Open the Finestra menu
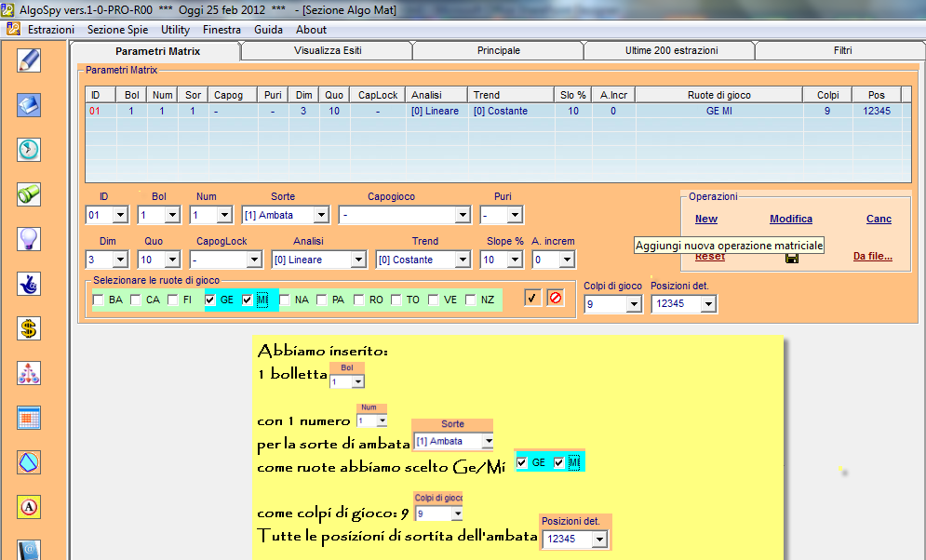The width and height of the screenshot is (926, 560). (221, 30)
